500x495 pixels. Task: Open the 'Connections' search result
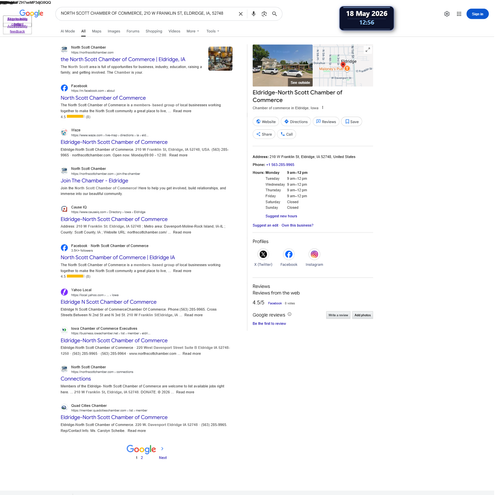(76, 379)
